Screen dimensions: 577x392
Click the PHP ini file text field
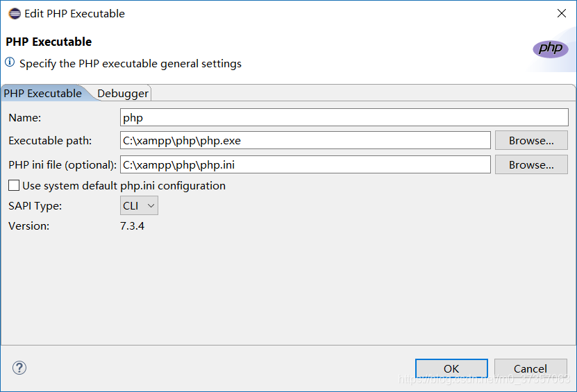(305, 164)
